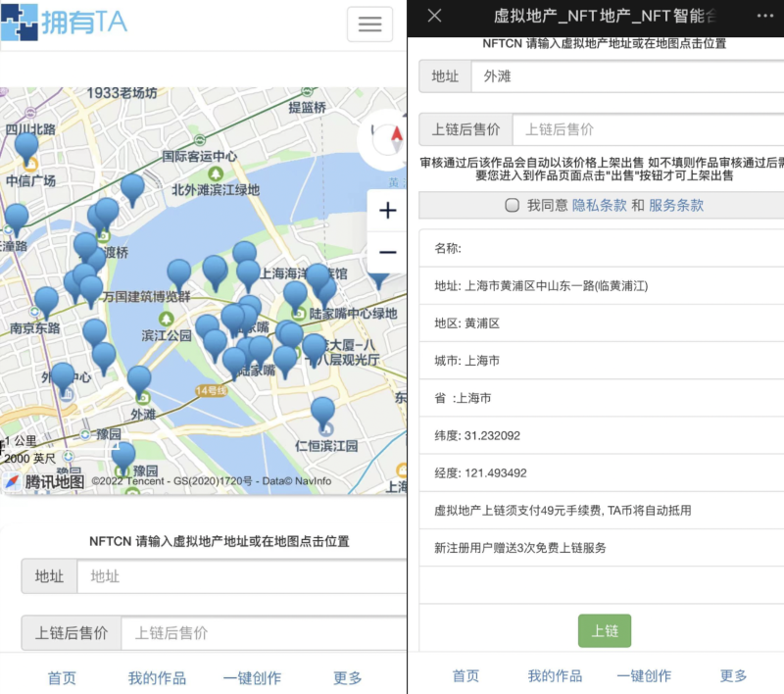784x694 pixels.
Task: Click the 名称: row in details list
Action: pyautogui.click(x=602, y=249)
